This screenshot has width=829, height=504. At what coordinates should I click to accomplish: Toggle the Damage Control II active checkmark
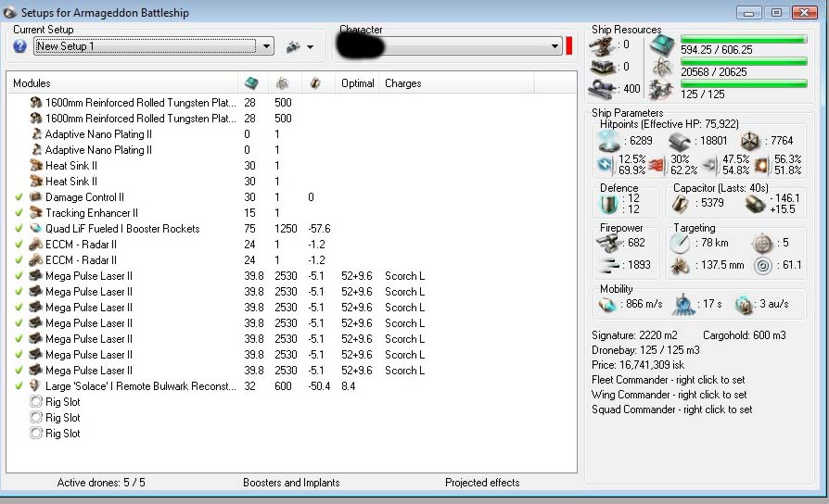[x=19, y=197]
